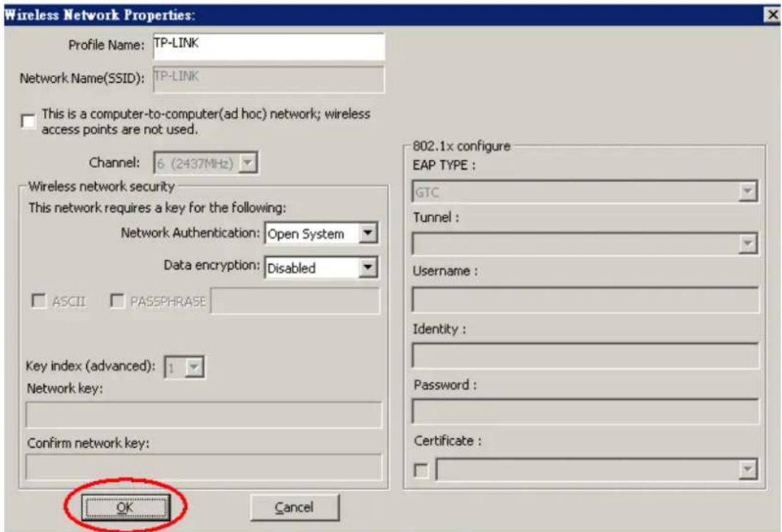This screenshot has width=782, height=532.
Task: Click the 'This network requires a key' text
Action: (157, 207)
